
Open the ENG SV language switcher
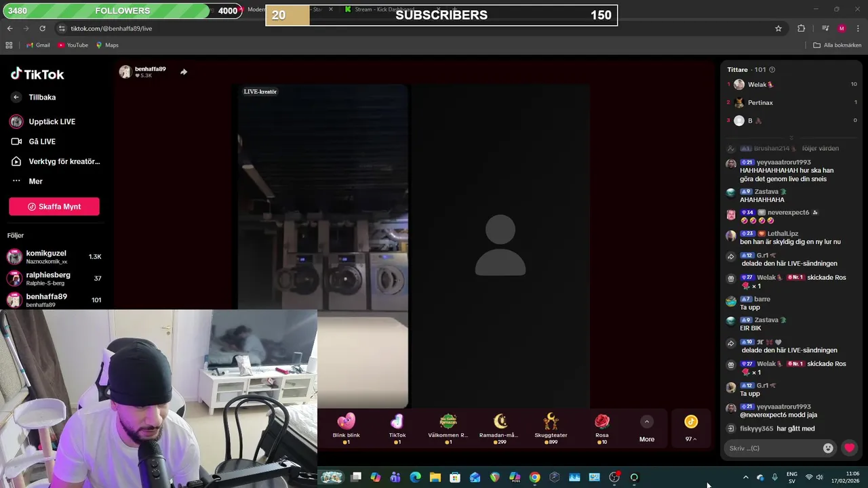point(792,477)
